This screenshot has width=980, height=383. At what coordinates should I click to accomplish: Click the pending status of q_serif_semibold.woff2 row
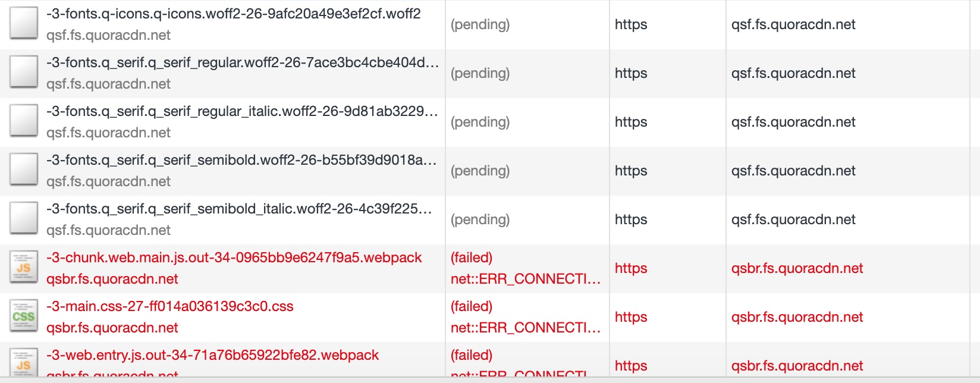(x=480, y=171)
